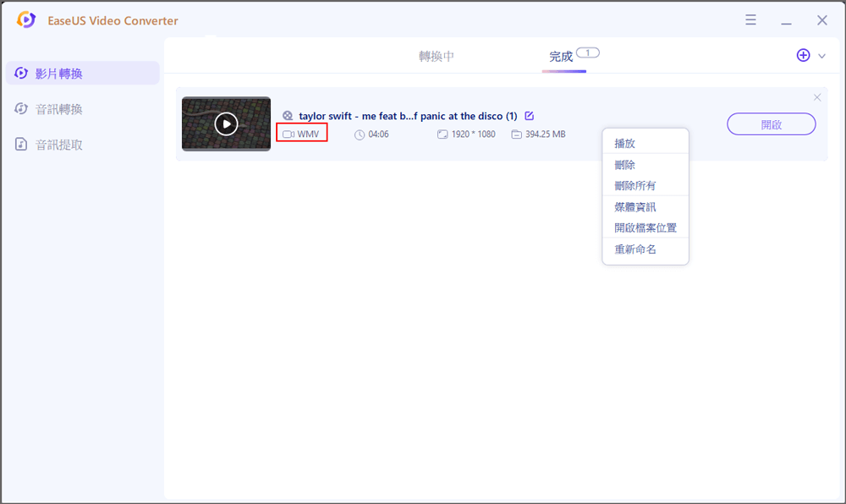Click the film reel icon before file name
Image resolution: width=846 pixels, height=504 pixels.
pos(288,115)
